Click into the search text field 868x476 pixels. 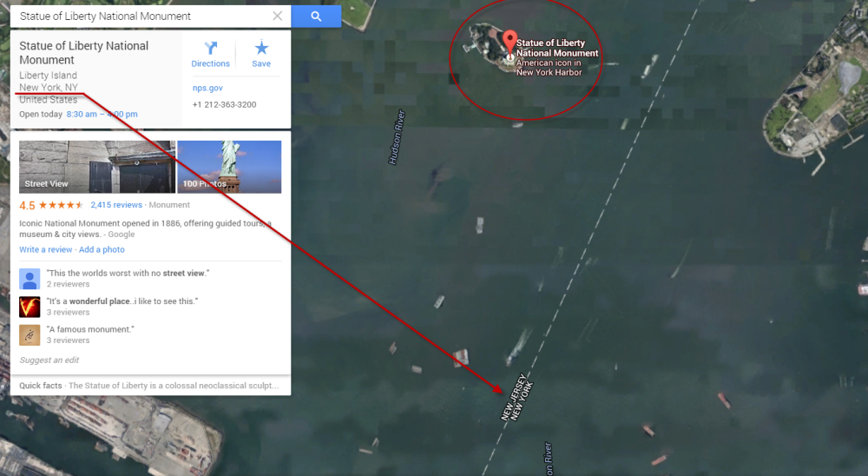[141, 17]
